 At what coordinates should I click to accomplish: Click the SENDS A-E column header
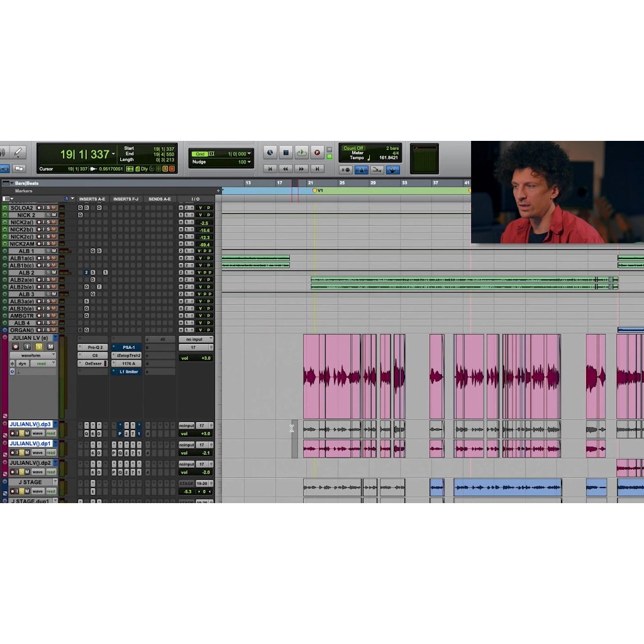159,199
